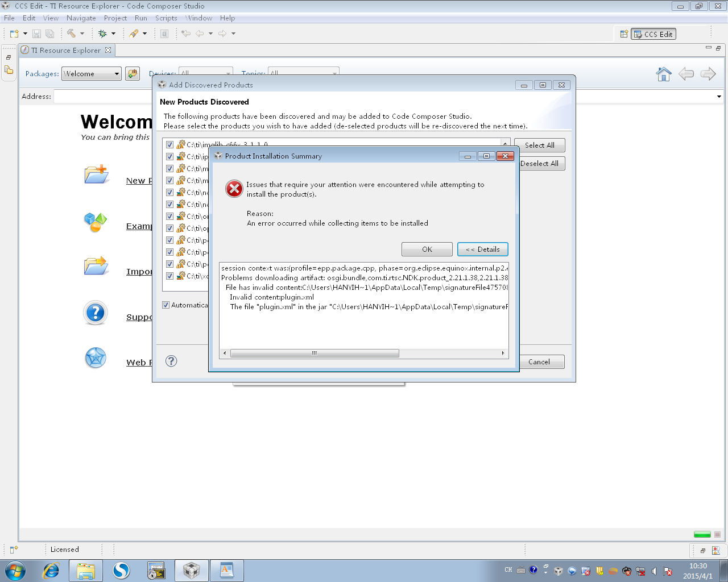Open the Project menu
728x582 pixels.
tap(115, 18)
